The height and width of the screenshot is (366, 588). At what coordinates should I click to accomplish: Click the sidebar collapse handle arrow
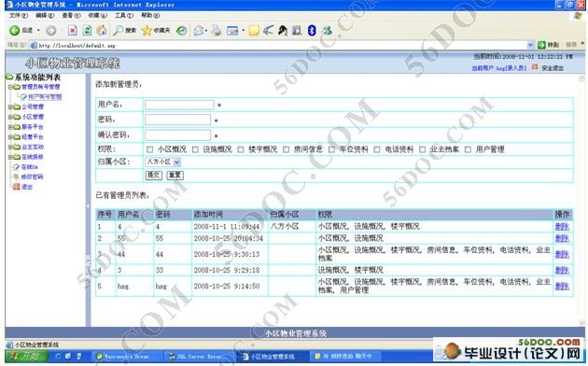tap(88, 205)
